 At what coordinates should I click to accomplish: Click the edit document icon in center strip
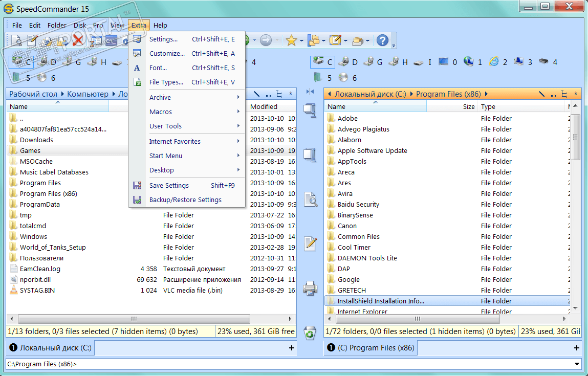click(311, 244)
